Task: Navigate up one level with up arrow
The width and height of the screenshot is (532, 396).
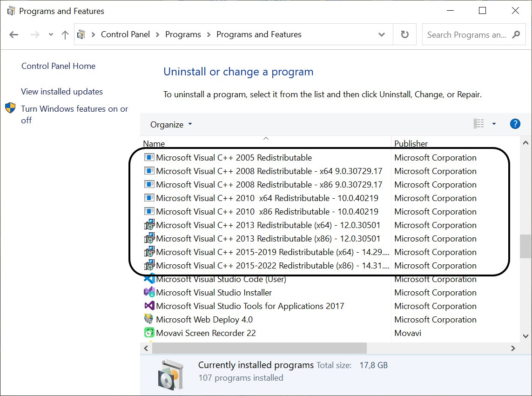Action: (x=65, y=35)
